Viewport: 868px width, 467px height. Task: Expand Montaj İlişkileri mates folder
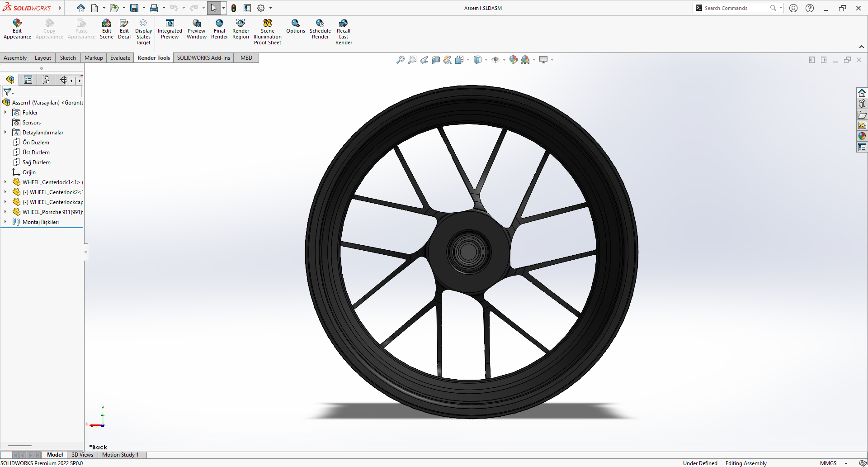(x=5, y=222)
